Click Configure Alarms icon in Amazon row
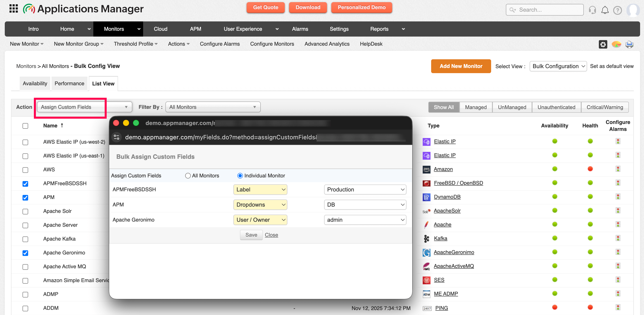Image resolution: width=644 pixels, height=315 pixels. [x=618, y=169]
